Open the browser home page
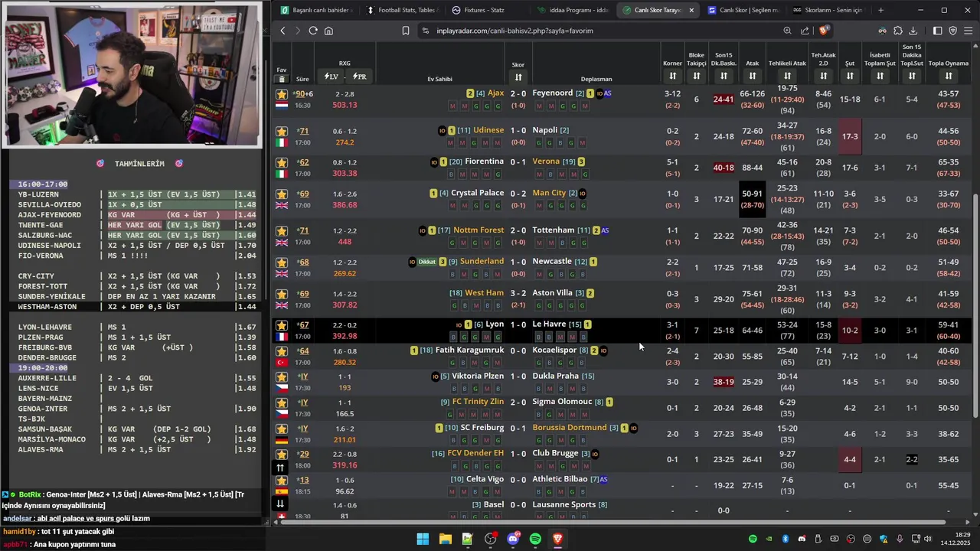The height and width of the screenshot is (551, 980). coord(328,31)
